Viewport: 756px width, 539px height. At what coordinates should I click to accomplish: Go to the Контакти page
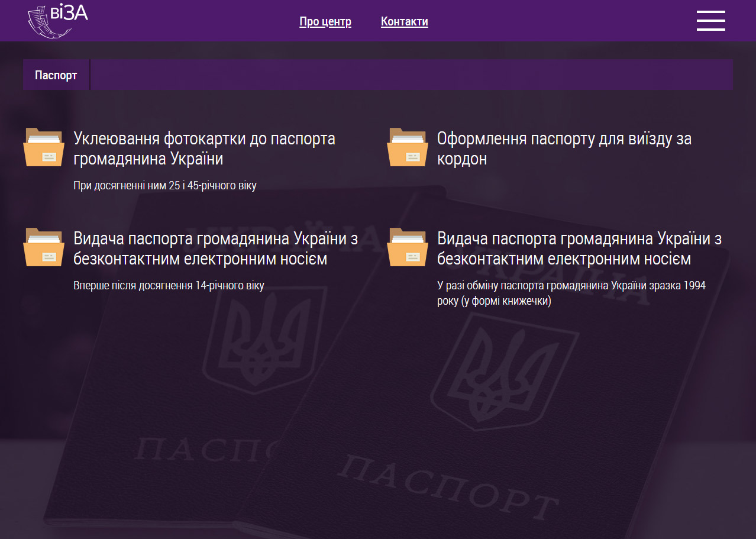tap(405, 22)
